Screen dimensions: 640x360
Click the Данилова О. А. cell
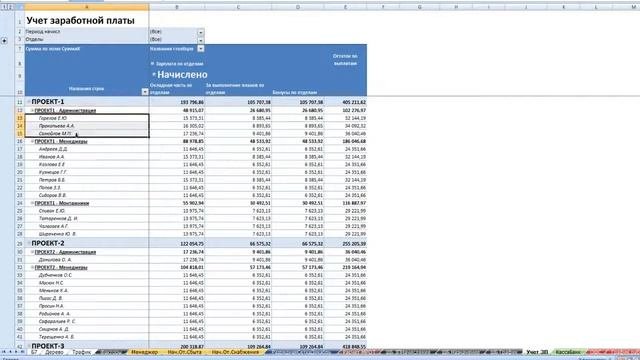pyautogui.click(x=87, y=260)
